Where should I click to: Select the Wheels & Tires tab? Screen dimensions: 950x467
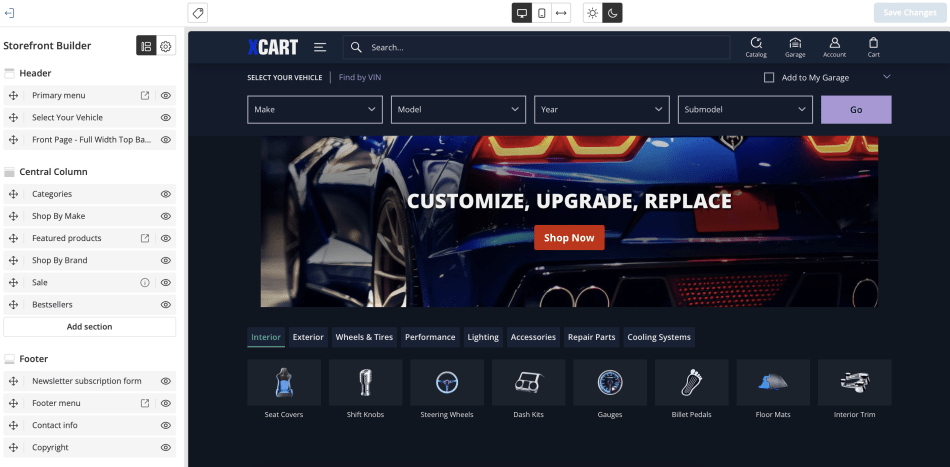[x=364, y=337]
